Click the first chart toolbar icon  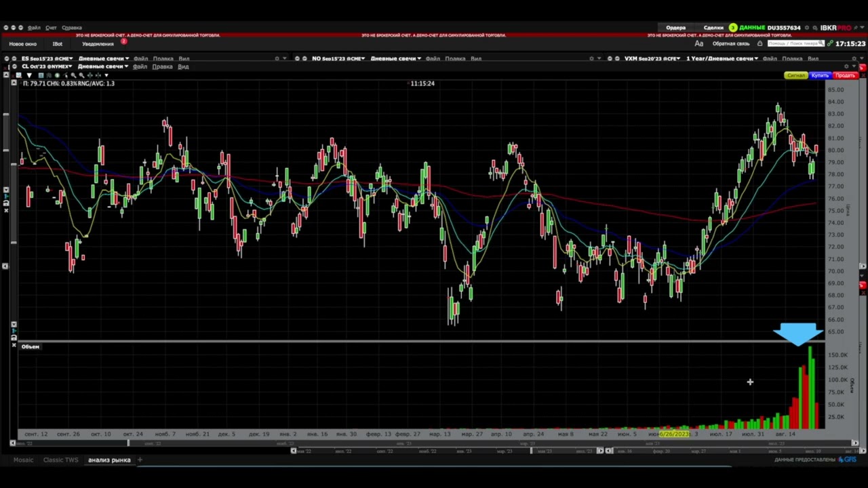(18, 75)
